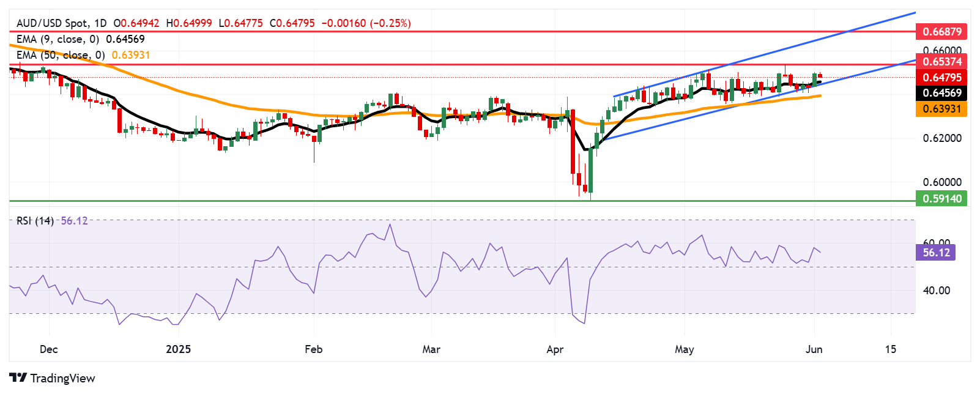This screenshot has width=980, height=394.
Task: Click the Feb label on time axis
Action: click(313, 349)
